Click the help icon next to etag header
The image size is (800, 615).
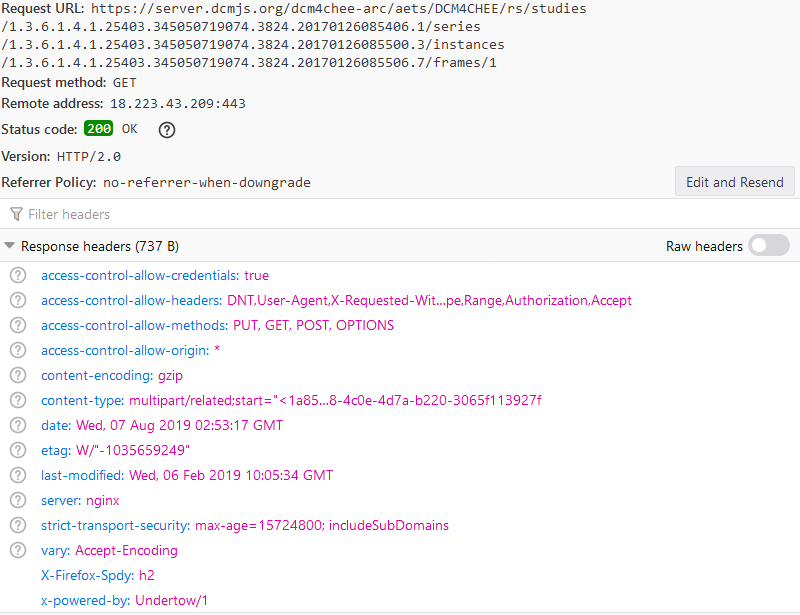17,450
